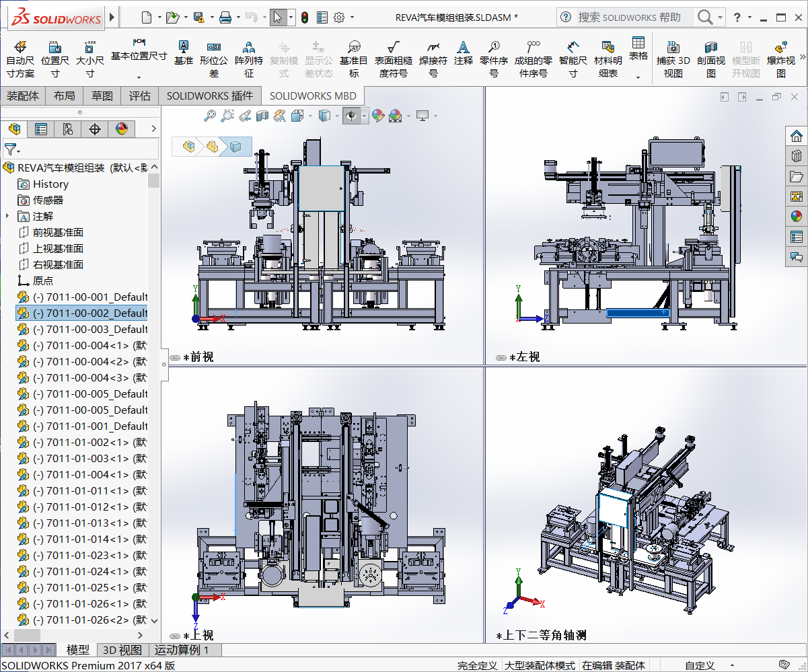
Task: Toggle the DisplayManager appearance tab
Action: (122, 128)
